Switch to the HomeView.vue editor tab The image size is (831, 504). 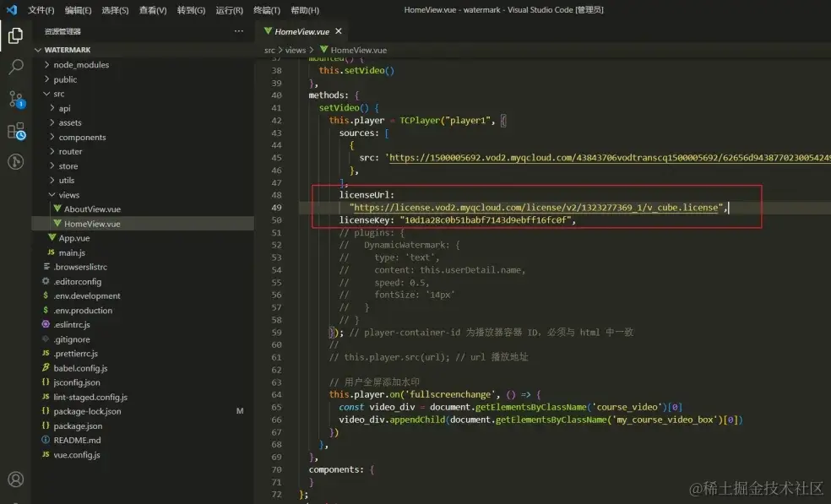tap(302, 31)
